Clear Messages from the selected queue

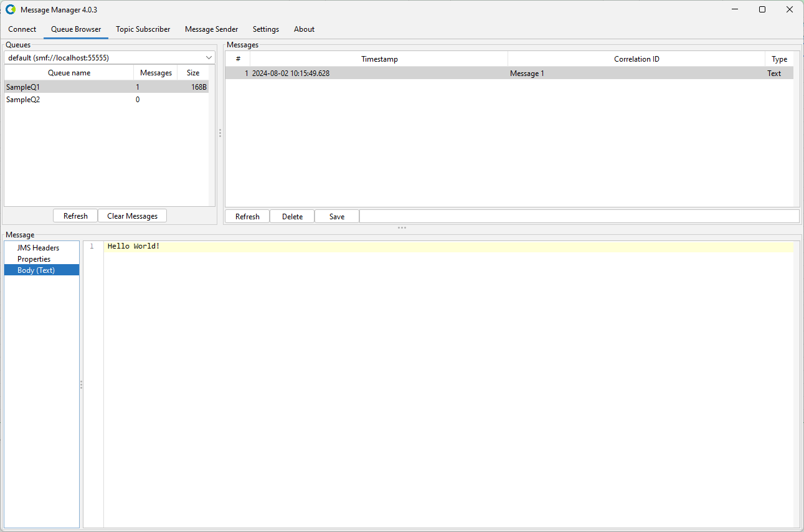click(x=132, y=216)
